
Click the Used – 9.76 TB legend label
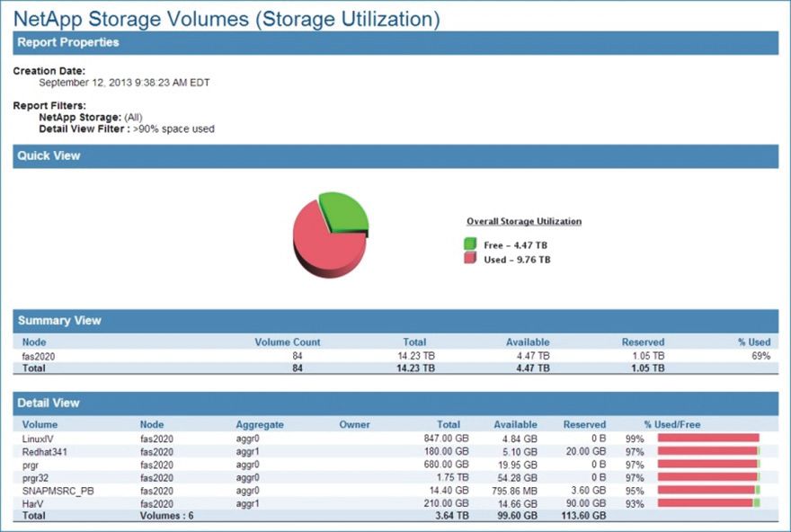point(517,260)
